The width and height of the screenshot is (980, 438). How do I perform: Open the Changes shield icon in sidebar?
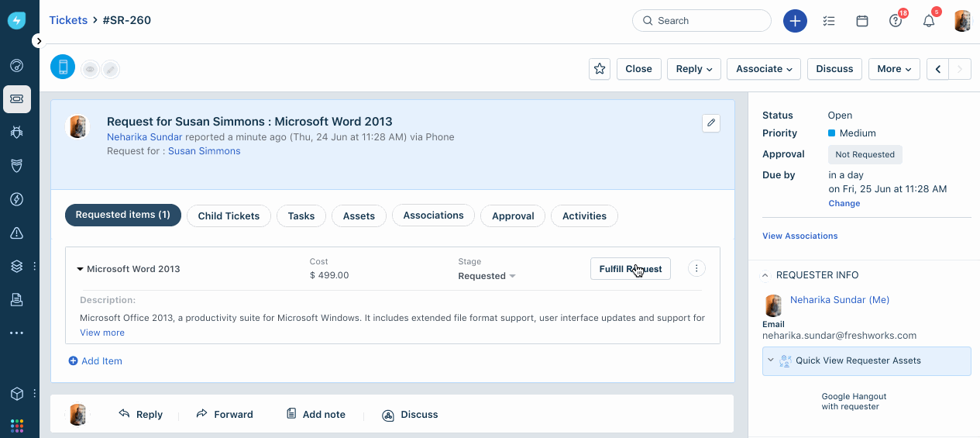pyautogui.click(x=17, y=166)
